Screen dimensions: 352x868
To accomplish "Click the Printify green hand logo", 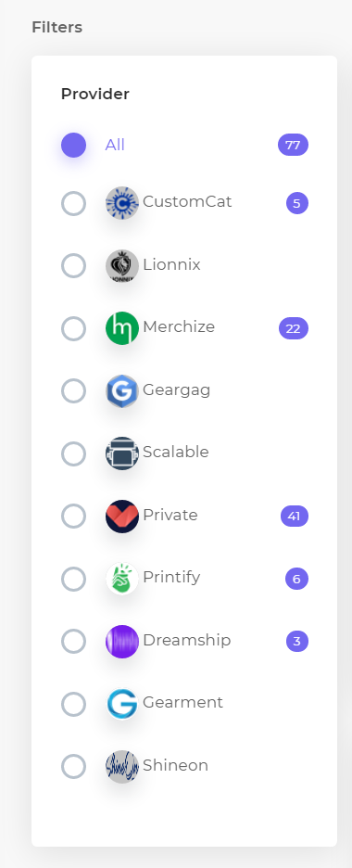I will pyautogui.click(x=122, y=579).
